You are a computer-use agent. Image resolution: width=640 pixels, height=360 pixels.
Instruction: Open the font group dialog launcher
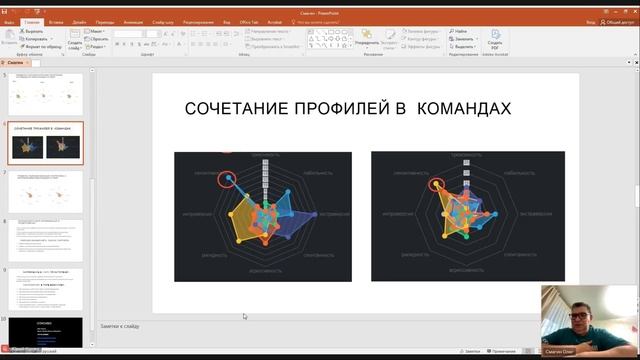(x=186, y=54)
